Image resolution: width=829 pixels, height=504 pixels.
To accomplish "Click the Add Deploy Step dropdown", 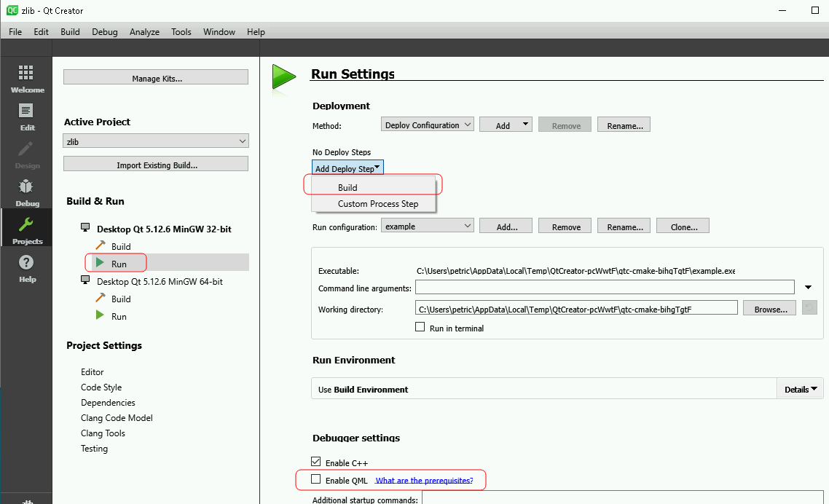I will [x=347, y=168].
